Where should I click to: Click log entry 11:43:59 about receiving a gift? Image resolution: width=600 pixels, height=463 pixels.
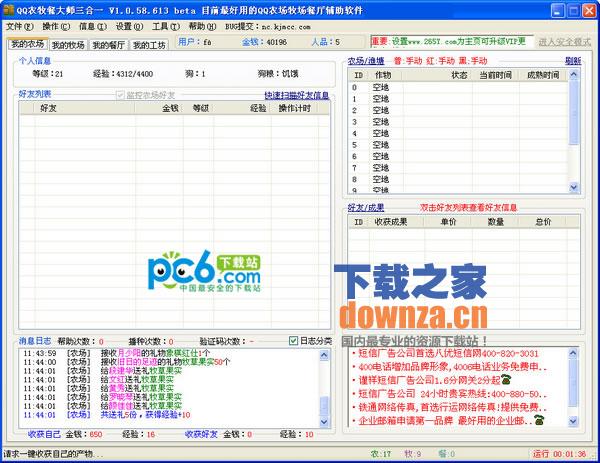click(117, 353)
